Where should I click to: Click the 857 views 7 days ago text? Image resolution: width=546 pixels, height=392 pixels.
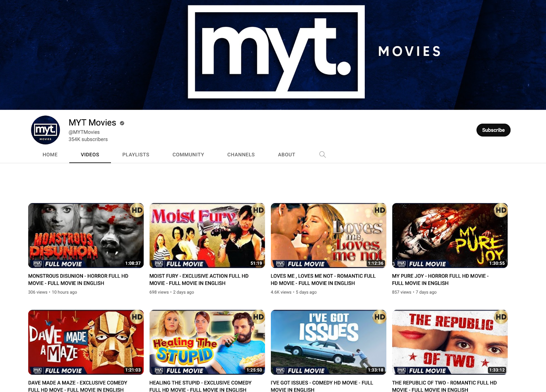point(414,292)
